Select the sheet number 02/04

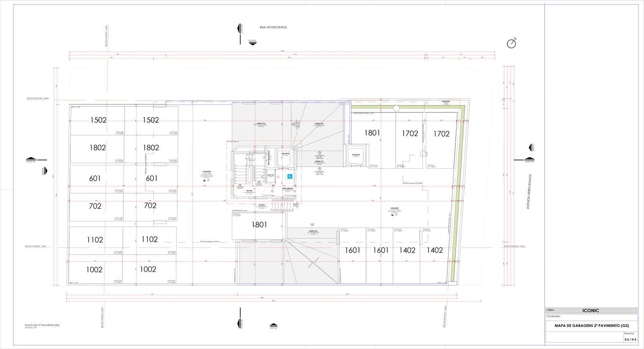point(631,339)
